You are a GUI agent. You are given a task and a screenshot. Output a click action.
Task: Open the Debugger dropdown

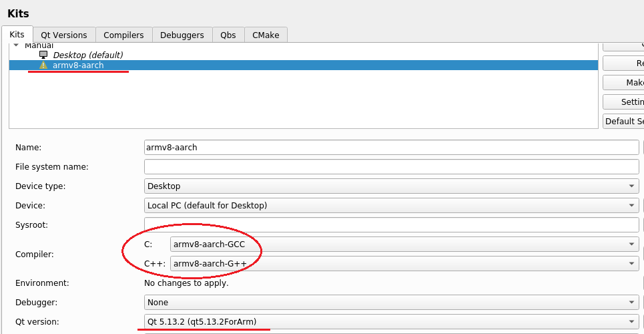pos(392,303)
